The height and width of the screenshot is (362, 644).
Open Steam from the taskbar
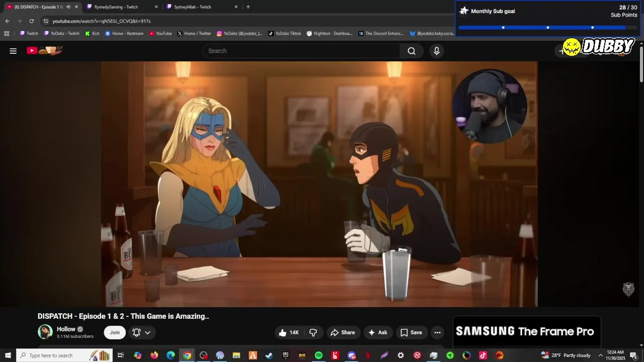click(269, 355)
